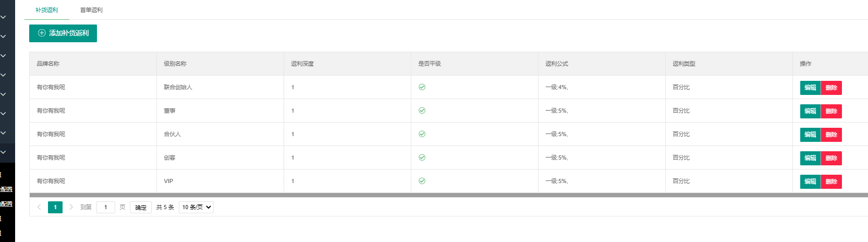Viewport: 868px width, 242px height.
Task: Edit the 联合创始人 rebate row
Action: pyautogui.click(x=810, y=88)
